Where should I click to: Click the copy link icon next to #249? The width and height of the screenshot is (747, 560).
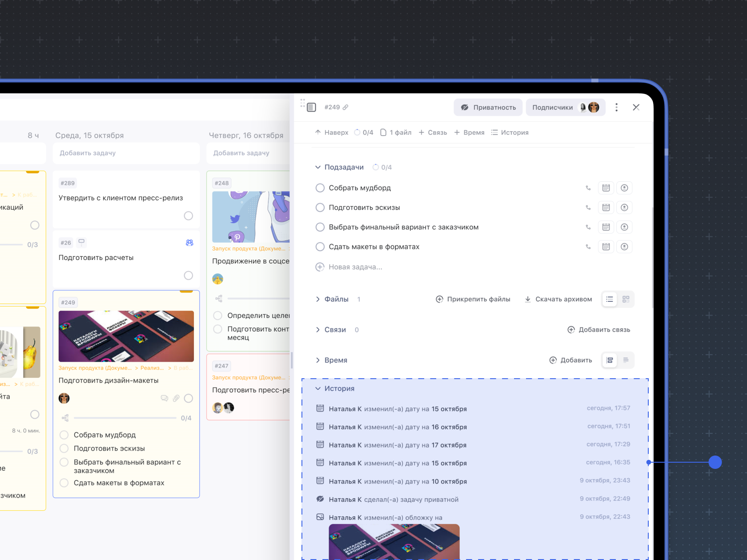click(345, 108)
